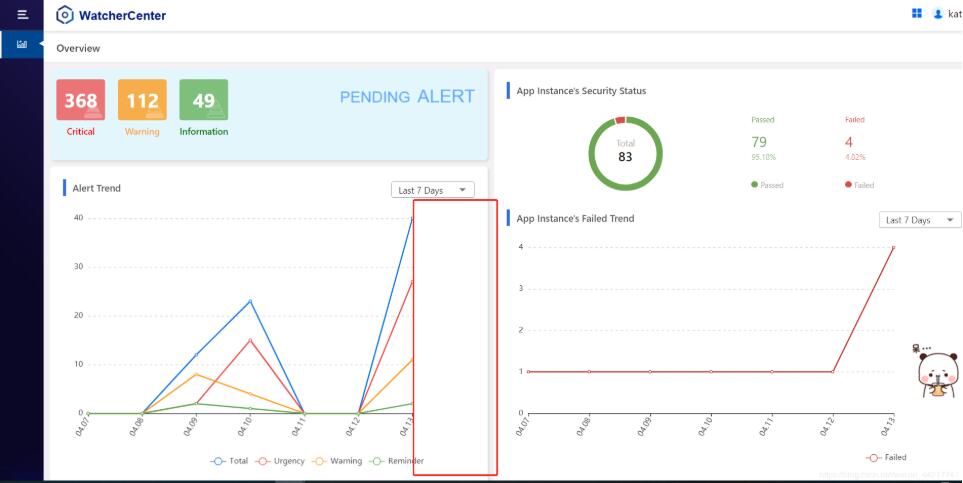This screenshot has width=963, height=483.
Task: Click the chart dashboard icon in sidebar
Action: click(x=21, y=44)
